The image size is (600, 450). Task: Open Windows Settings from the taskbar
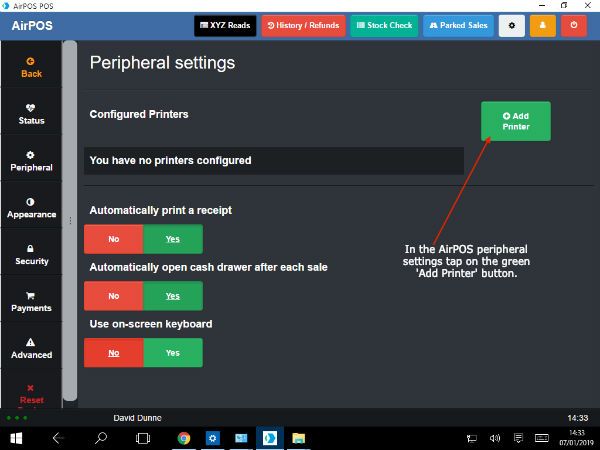(212, 438)
